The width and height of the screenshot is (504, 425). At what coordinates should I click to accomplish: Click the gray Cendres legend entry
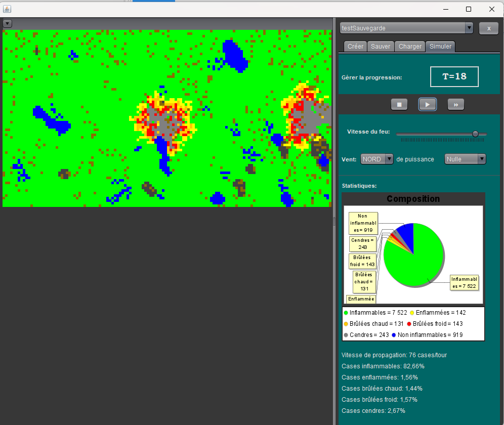364,335
